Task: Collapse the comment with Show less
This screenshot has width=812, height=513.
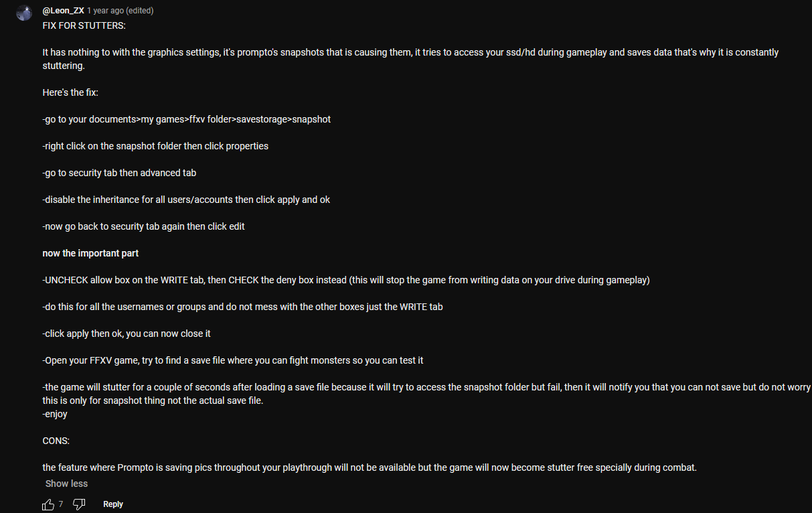Action: pos(66,484)
